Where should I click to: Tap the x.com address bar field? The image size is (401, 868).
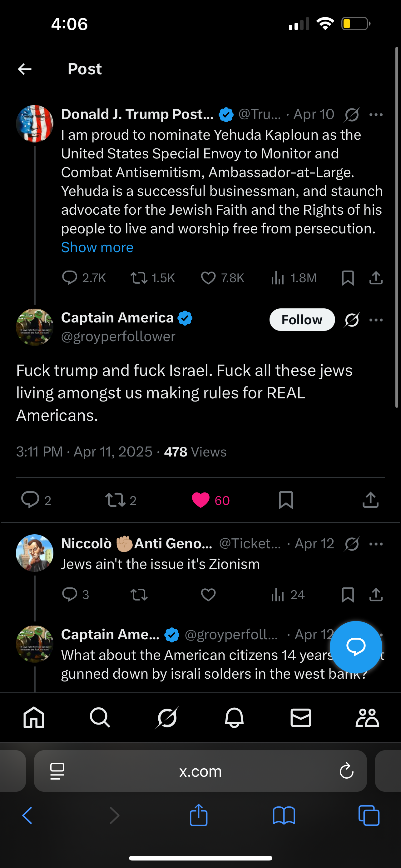pos(200,771)
